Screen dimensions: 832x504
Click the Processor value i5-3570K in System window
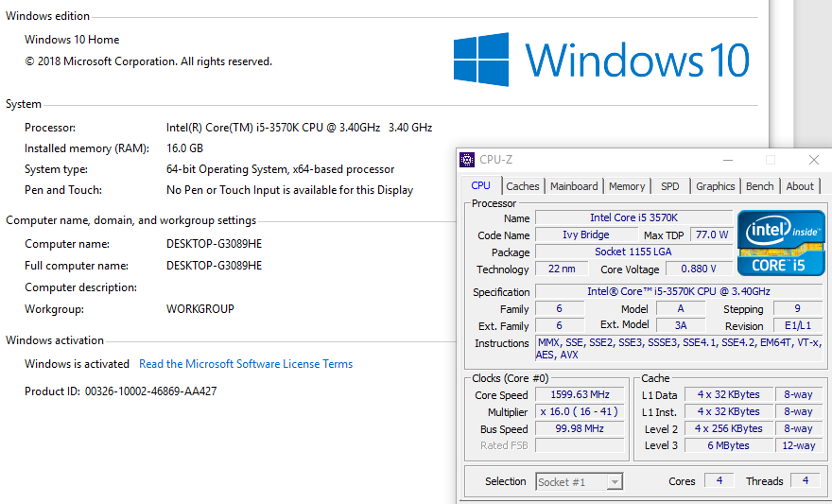pos(300,128)
